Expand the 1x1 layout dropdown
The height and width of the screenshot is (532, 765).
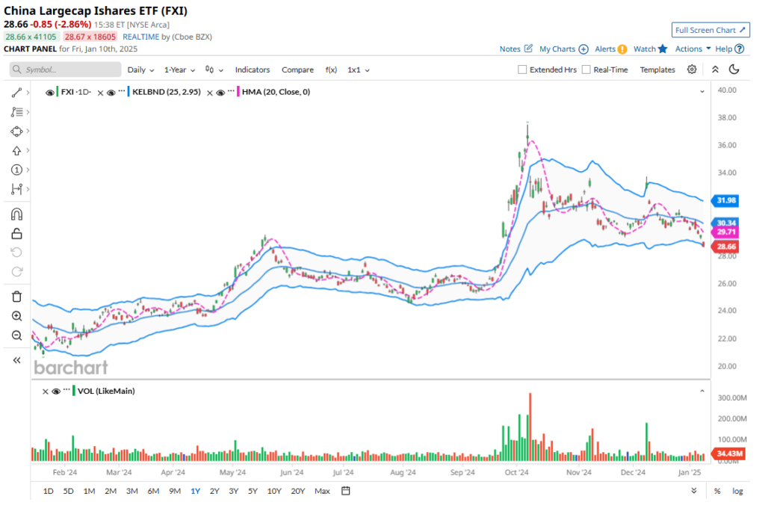pyautogui.click(x=358, y=69)
